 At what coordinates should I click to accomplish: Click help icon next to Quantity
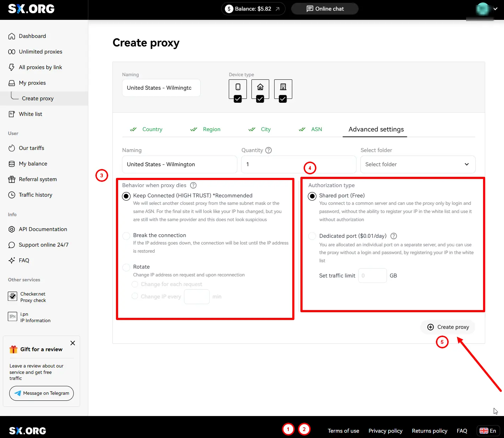(x=268, y=150)
